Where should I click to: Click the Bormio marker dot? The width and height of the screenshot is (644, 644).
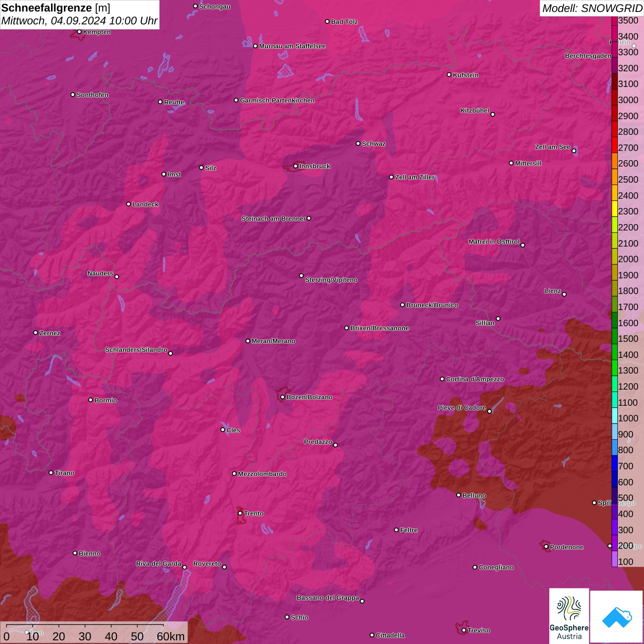coord(91,400)
